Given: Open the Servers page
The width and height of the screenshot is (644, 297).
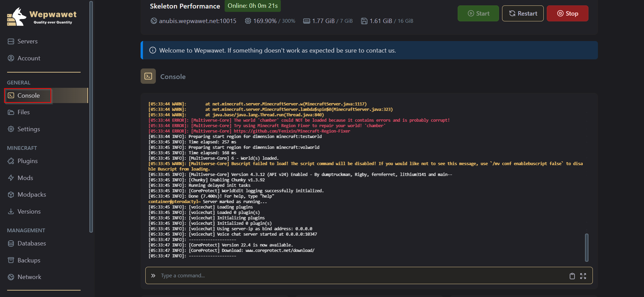Looking at the screenshot, I should [27, 41].
